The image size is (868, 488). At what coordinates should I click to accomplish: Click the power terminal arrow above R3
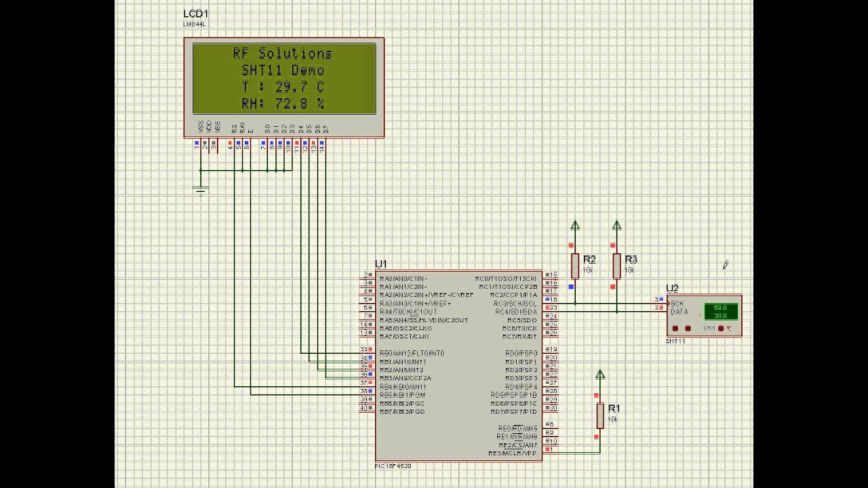[x=616, y=225]
